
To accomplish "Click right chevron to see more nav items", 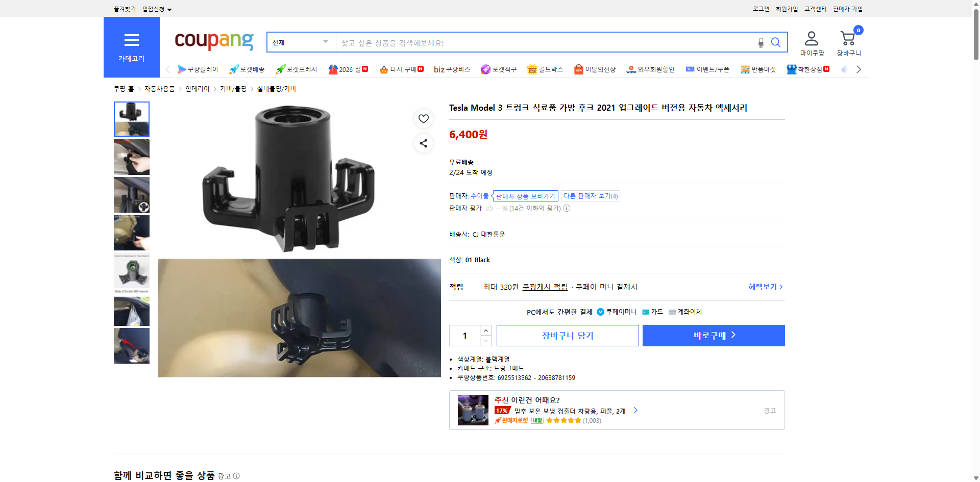I will pos(859,69).
